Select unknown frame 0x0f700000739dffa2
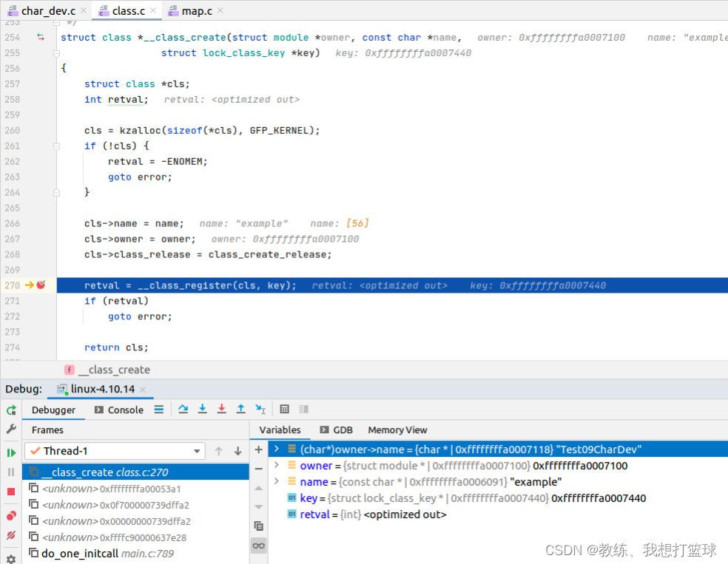Screen dimensions: 728x564 click(135, 505)
